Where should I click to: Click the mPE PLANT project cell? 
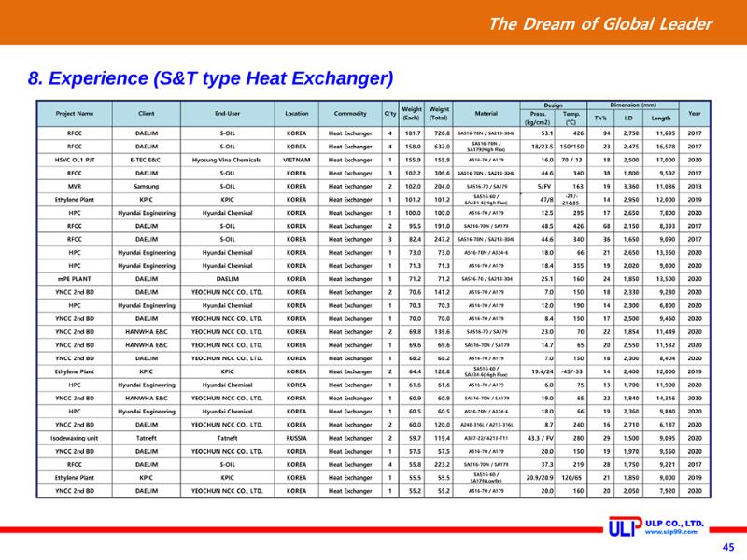click(75, 279)
